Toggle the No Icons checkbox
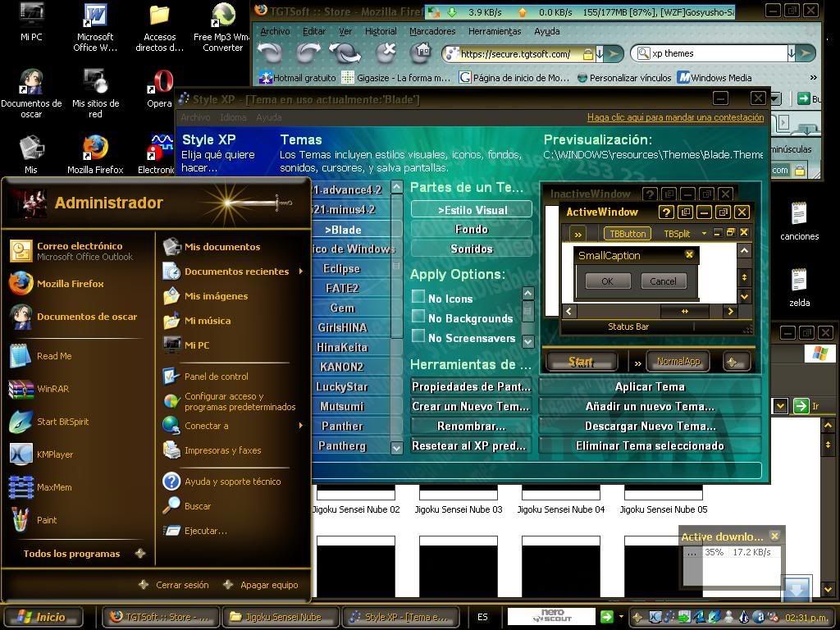Image resolution: width=840 pixels, height=630 pixels. click(x=418, y=297)
